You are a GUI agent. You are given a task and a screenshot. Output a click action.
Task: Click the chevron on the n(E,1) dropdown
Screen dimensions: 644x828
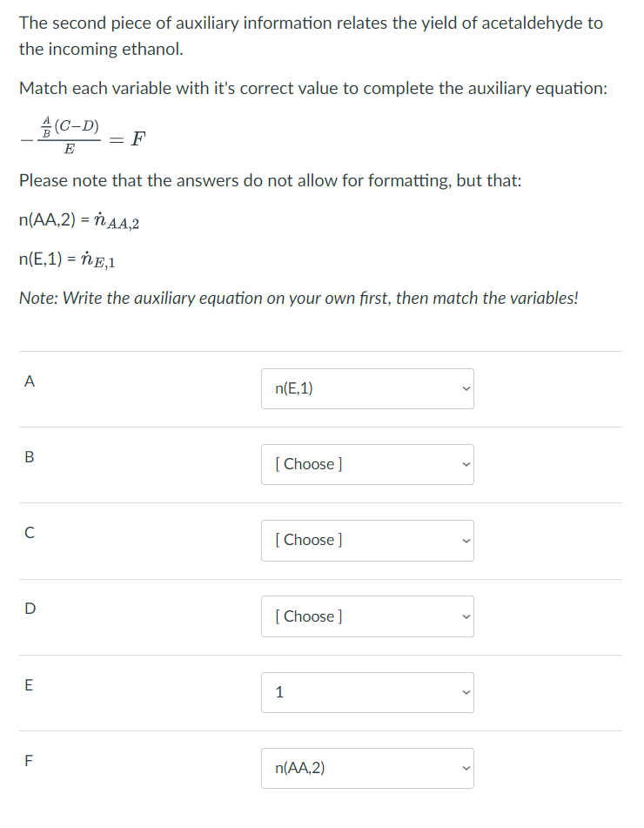[x=465, y=388]
